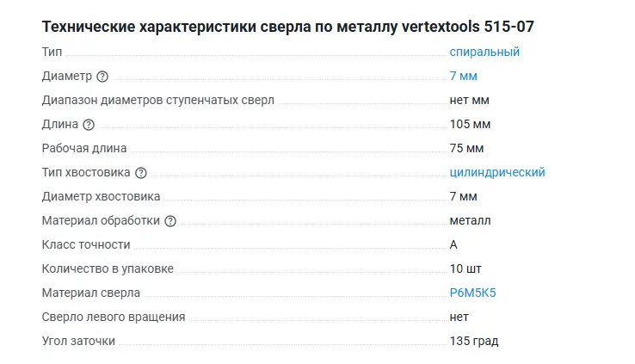Click the help icon next to Диаметр
635x364 pixels.
[x=102, y=77]
